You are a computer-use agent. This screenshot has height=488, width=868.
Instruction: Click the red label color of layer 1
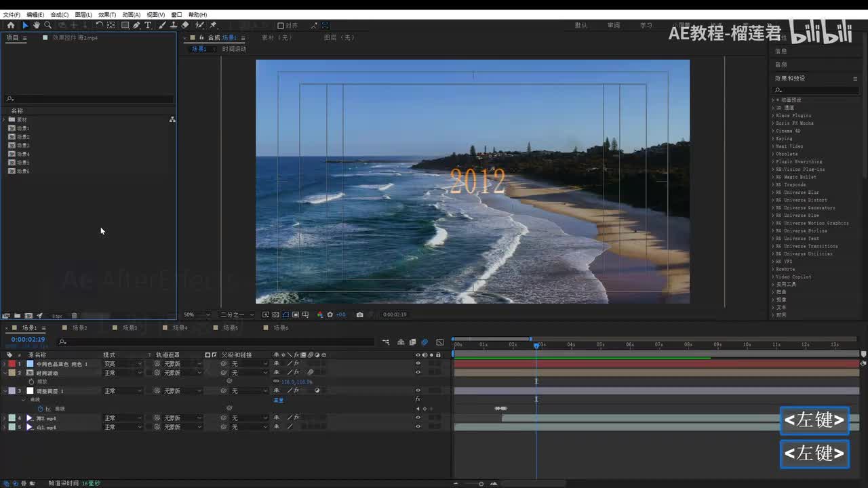12,364
